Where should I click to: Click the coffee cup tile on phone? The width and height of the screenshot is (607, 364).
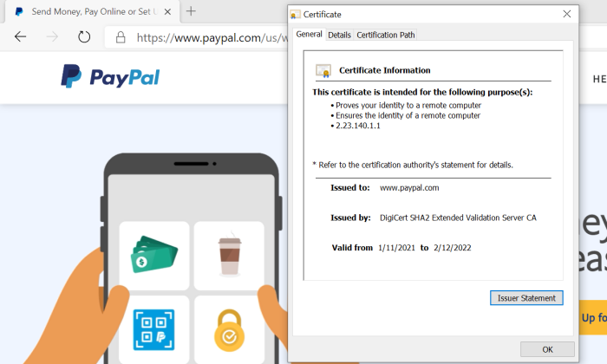tap(229, 256)
